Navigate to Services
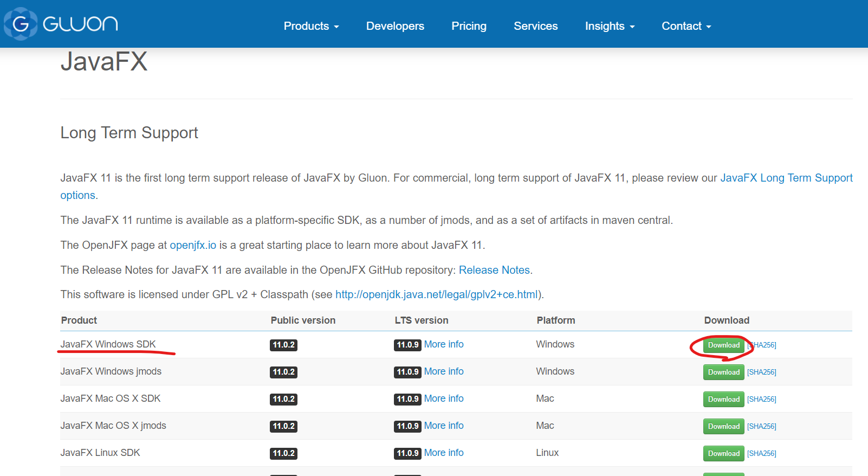This screenshot has height=476, width=868. (535, 26)
